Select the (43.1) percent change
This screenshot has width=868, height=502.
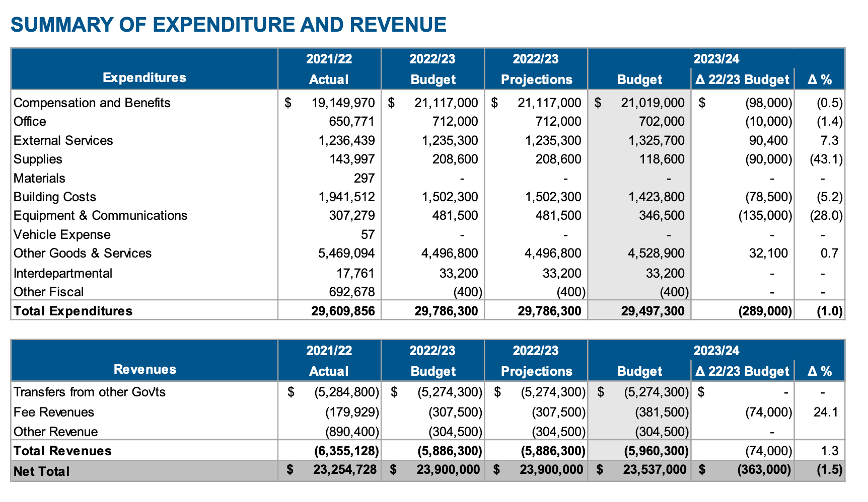click(x=826, y=159)
